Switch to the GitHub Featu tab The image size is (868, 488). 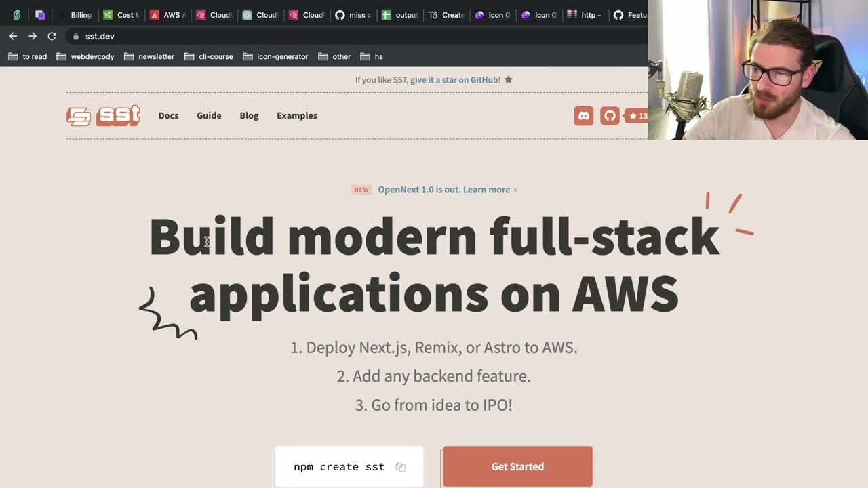[629, 15]
